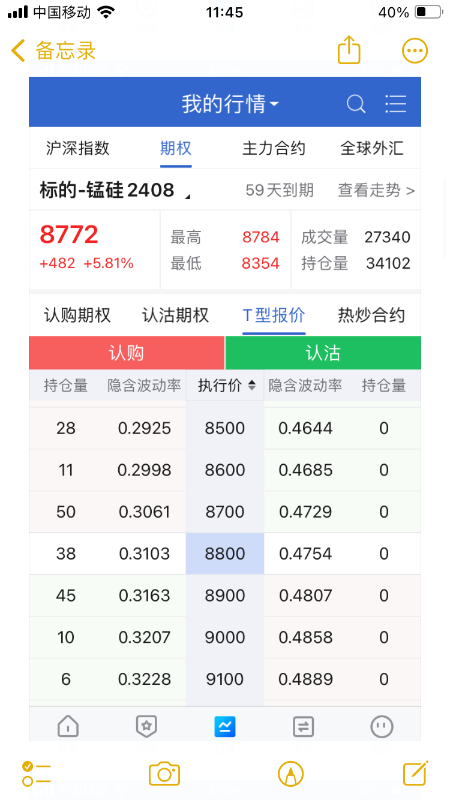The height and width of the screenshot is (800, 450).
Task: Sort by 执行价 column arrow
Action: [252, 386]
